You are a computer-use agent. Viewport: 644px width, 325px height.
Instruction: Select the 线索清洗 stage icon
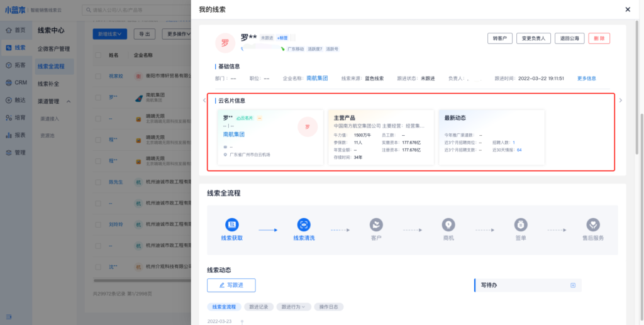pos(304,225)
